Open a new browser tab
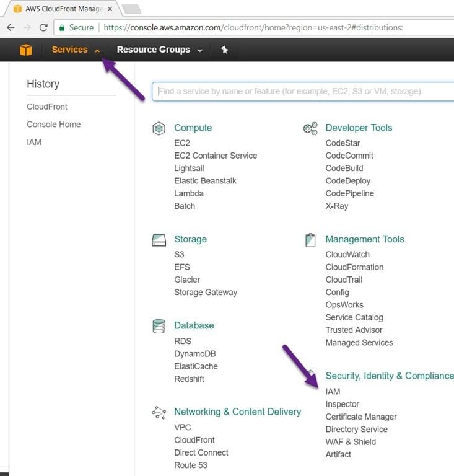The height and width of the screenshot is (476, 454). (132, 9)
